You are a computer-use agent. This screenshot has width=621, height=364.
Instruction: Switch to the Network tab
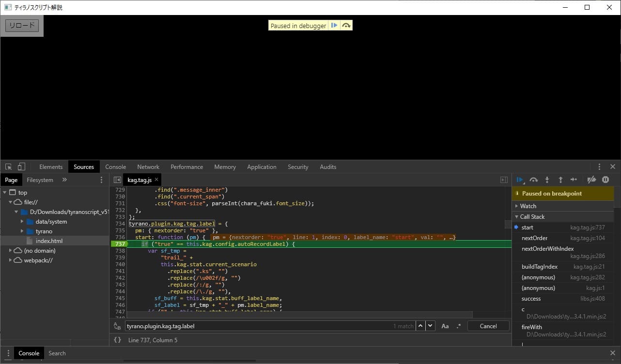(148, 167)
